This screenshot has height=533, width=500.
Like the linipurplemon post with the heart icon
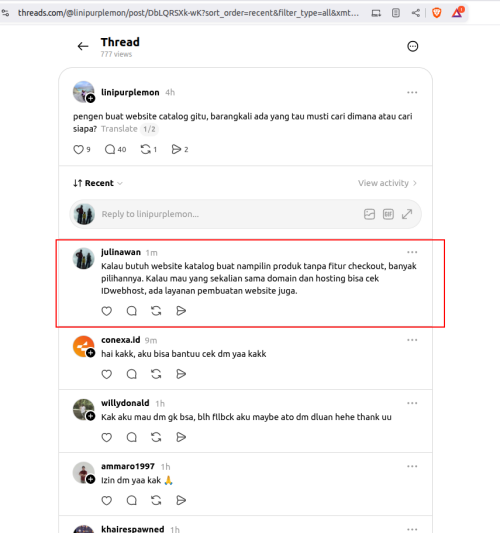click(x=79, y=149)
